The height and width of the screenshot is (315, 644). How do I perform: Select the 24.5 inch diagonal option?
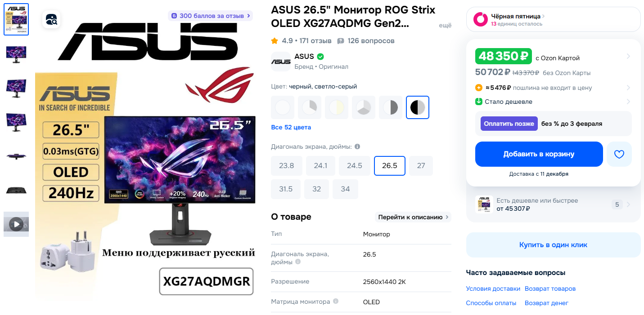click(x=355, y=166)
